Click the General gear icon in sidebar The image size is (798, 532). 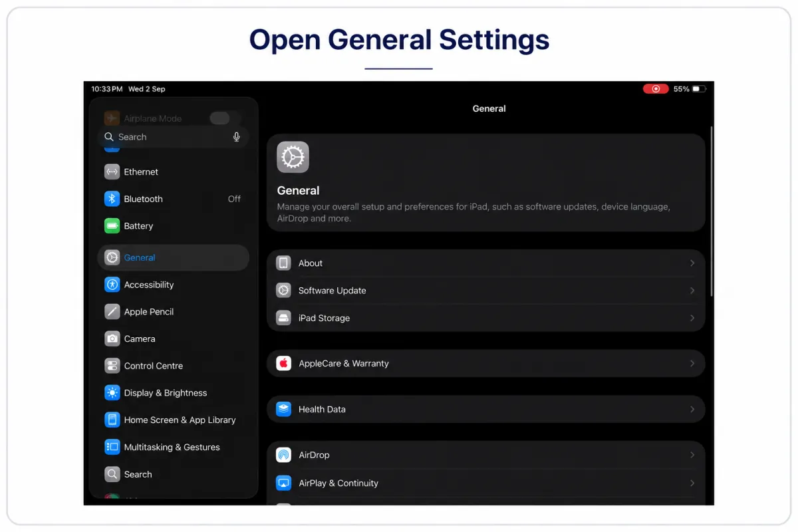112,257
